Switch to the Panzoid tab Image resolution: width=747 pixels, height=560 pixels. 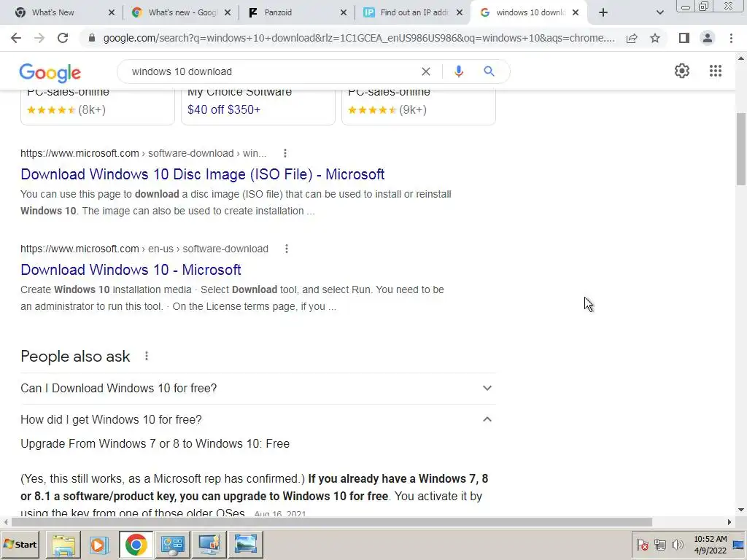coord(298,12)
